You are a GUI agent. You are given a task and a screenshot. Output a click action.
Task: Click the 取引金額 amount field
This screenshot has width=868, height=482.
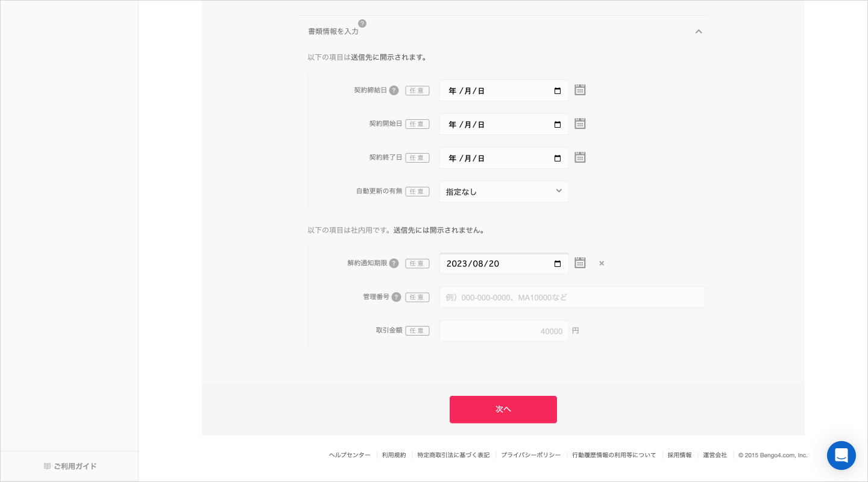point(504,331)
